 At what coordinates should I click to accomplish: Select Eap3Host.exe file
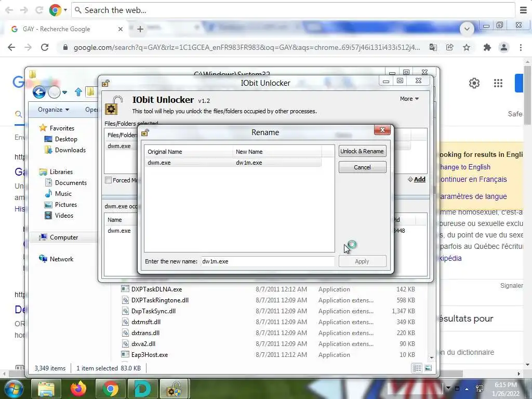[x=150, y=354]
